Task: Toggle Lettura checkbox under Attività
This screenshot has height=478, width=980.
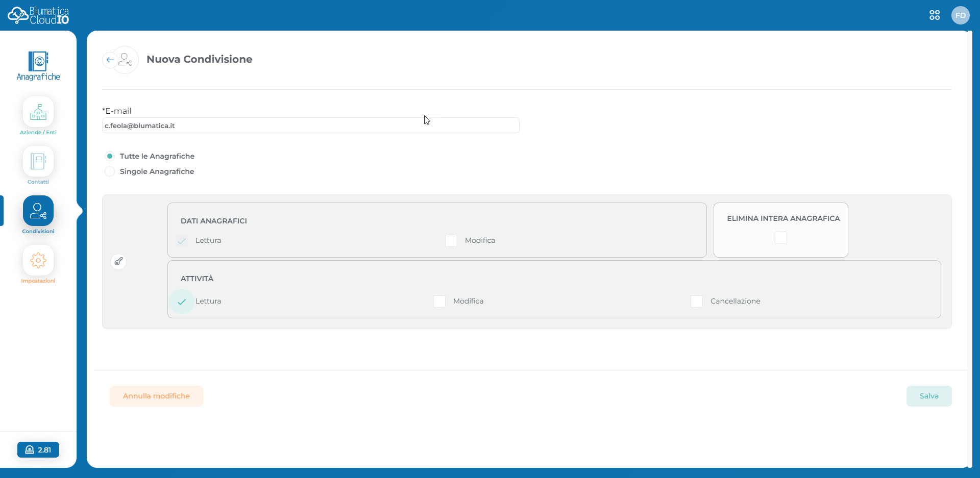Action: click(182, 301)
